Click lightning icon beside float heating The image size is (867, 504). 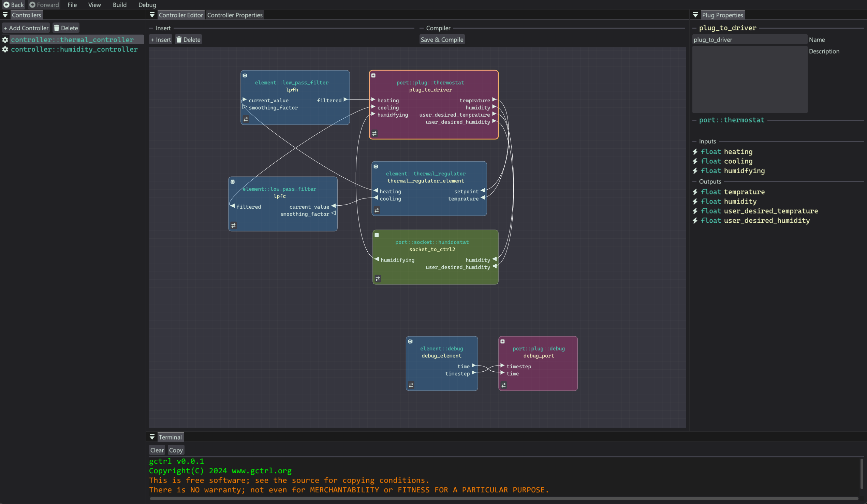tap(695, 152)
